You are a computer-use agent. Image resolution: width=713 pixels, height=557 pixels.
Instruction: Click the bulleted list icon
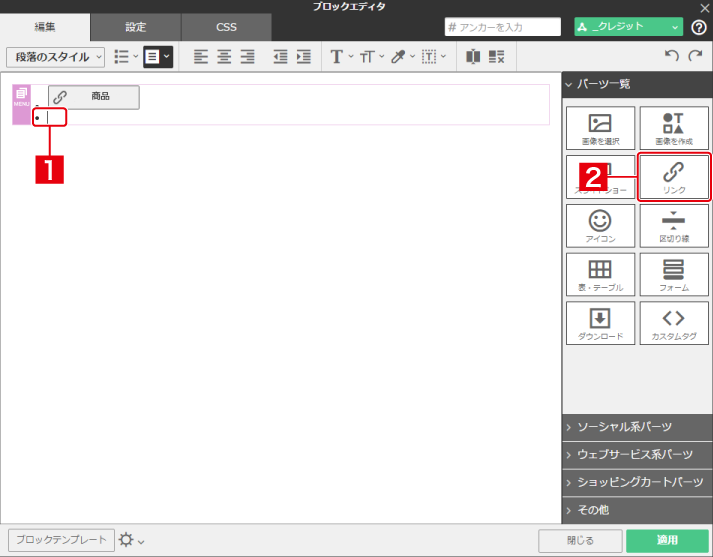(x=121, y=57)
